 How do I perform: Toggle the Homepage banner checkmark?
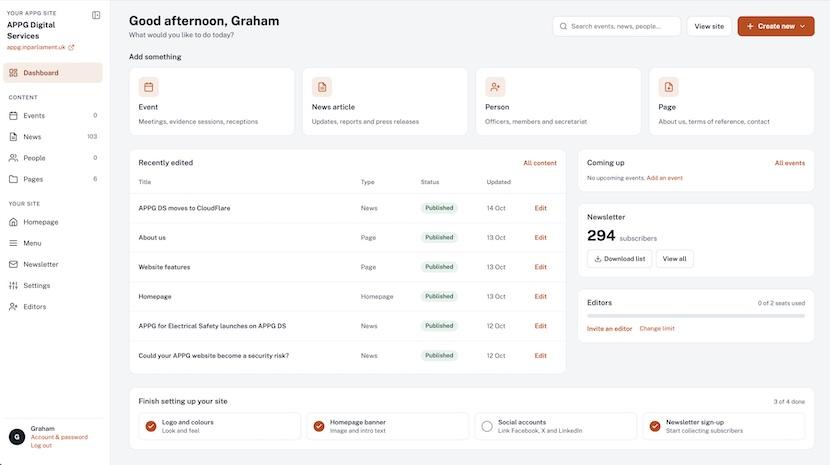point(319,426)
